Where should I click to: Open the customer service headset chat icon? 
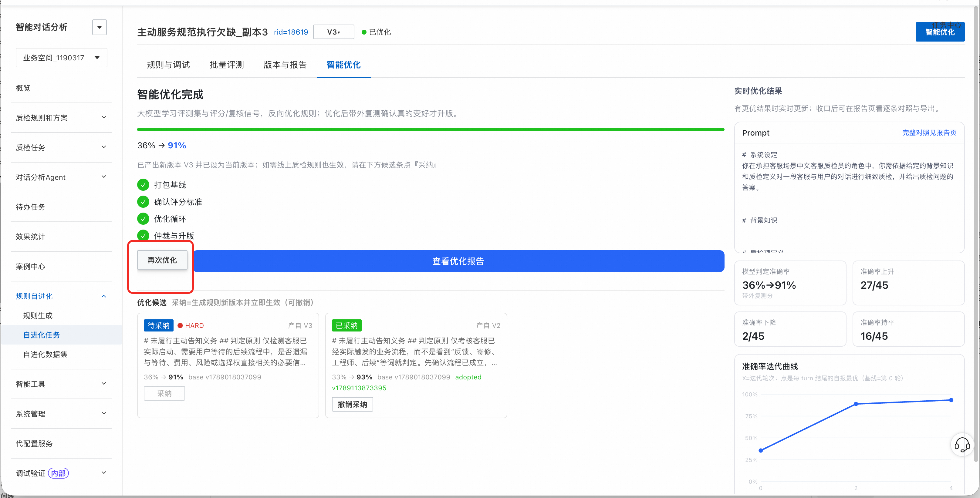[962, 444]
